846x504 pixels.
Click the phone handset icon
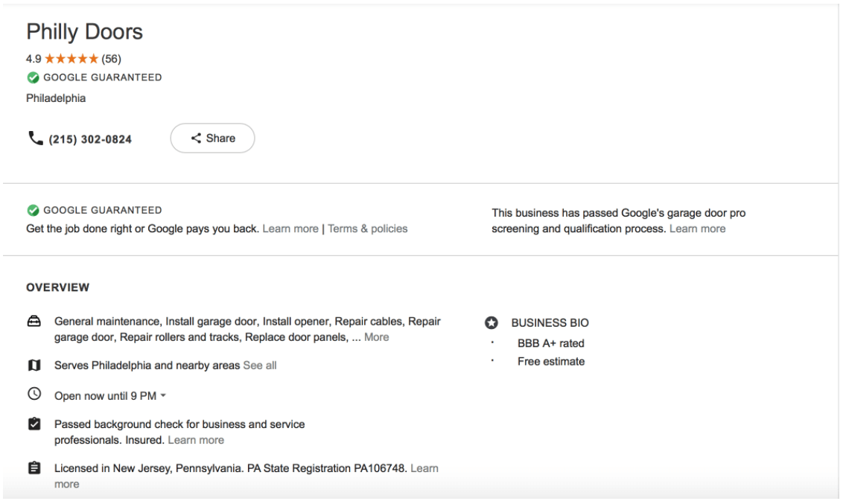(35, 138)
